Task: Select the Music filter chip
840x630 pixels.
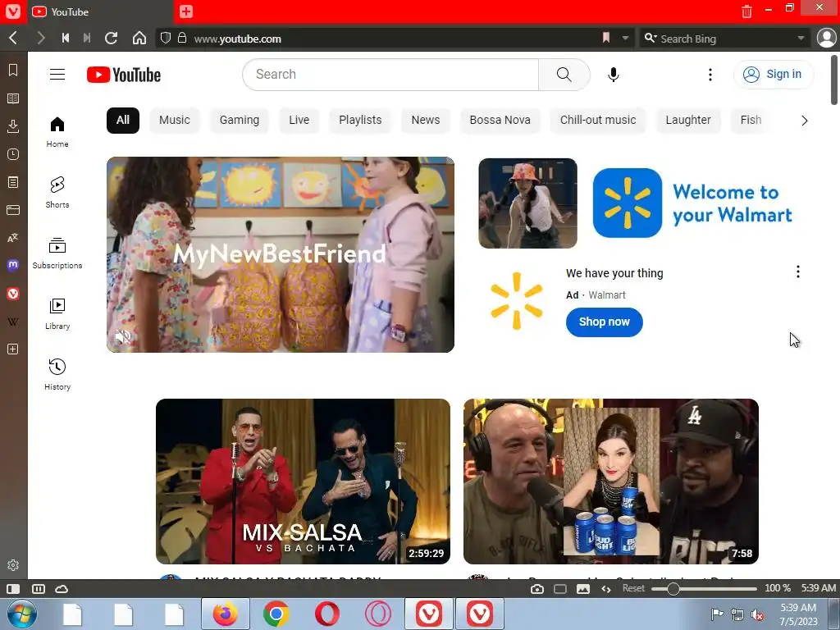Action: pyautogui.click(x=175, y=120)
